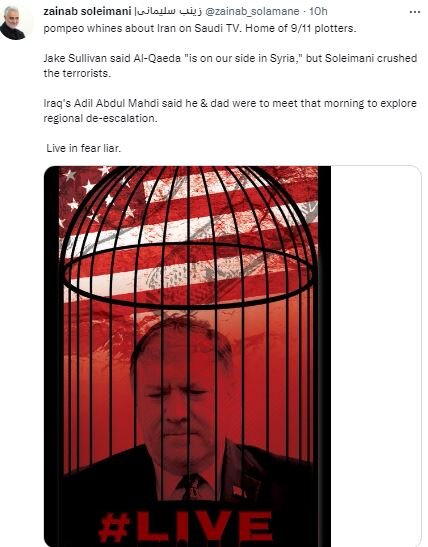This screenshot has height=547, width=428.
Task: Open zainab soleimani display name profile link
Action: (x=87, y=11)
